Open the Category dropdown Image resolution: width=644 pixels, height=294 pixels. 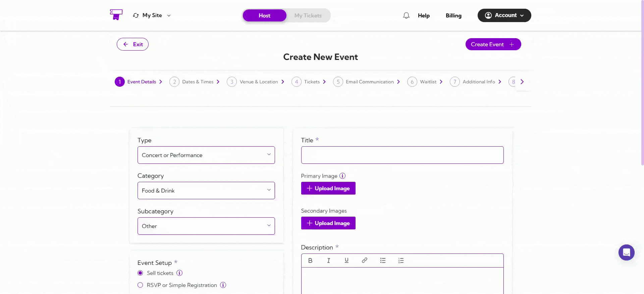206,191
